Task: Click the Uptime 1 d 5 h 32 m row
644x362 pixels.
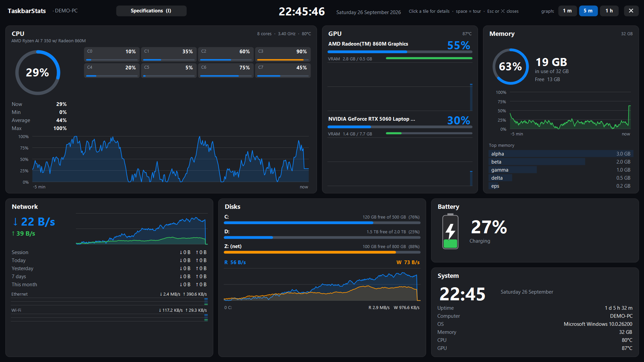Action: 535,308
